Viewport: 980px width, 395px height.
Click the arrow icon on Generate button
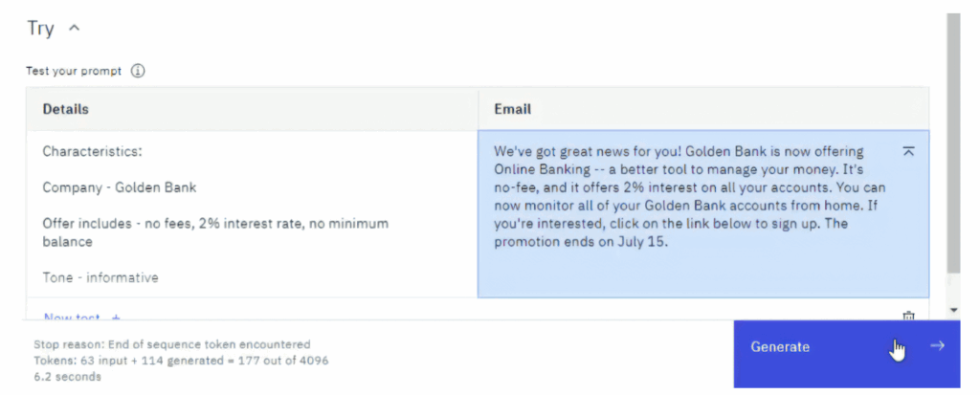[x=937, y=345]
